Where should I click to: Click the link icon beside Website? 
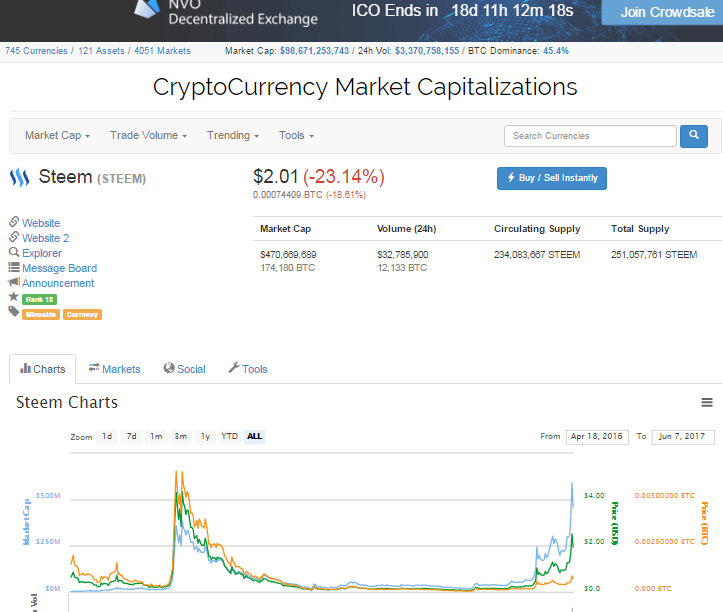point(14,222)
